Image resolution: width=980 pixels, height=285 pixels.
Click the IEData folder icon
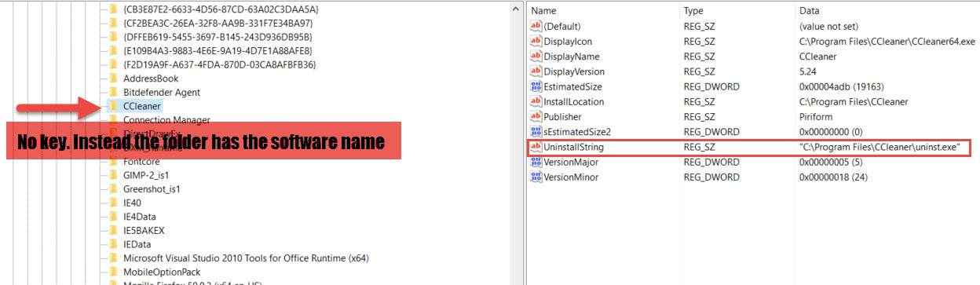113,244
